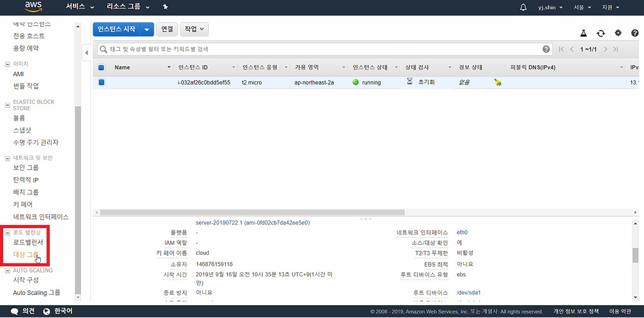The height and width of the screenshot is (318, 644).
Task: Open 배치 그룹 in sidebar
Action: [x=26, y=192]
